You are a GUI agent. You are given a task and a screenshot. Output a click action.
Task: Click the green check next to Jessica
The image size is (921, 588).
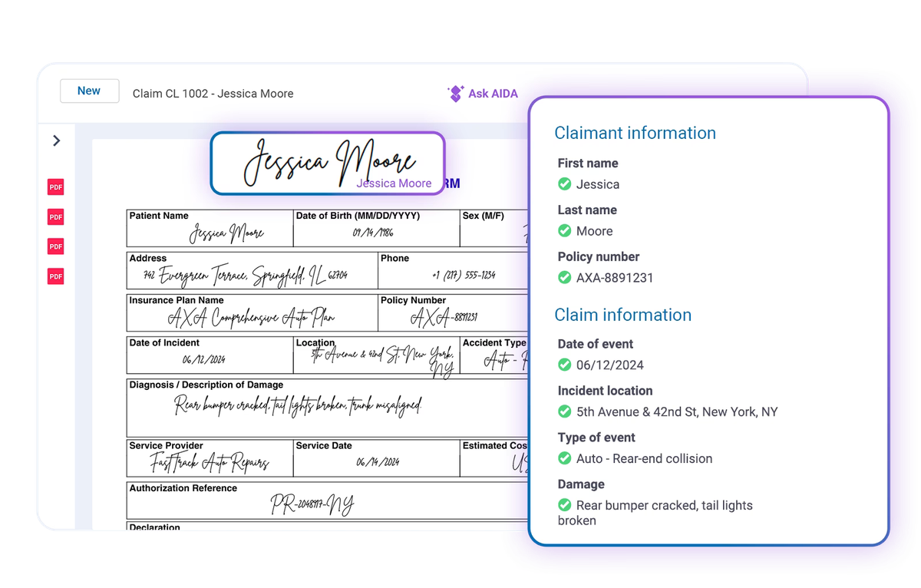click(564, 184)
